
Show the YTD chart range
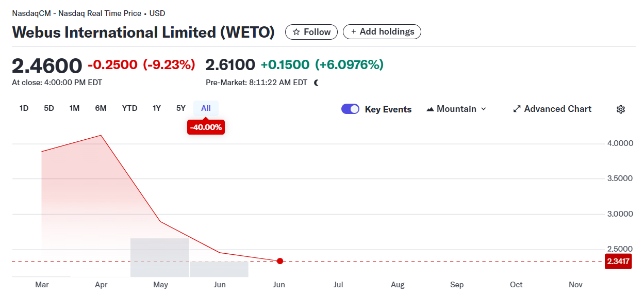tap(129, 108)
